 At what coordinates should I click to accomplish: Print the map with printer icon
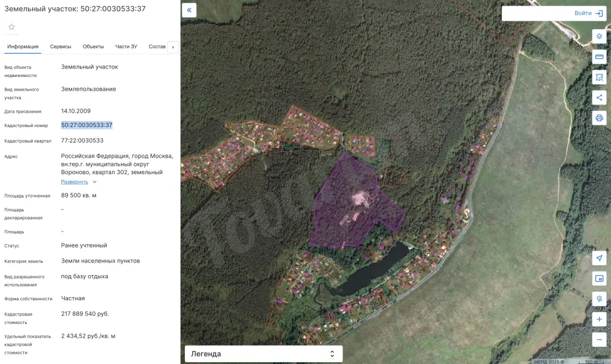coord(599,118)
